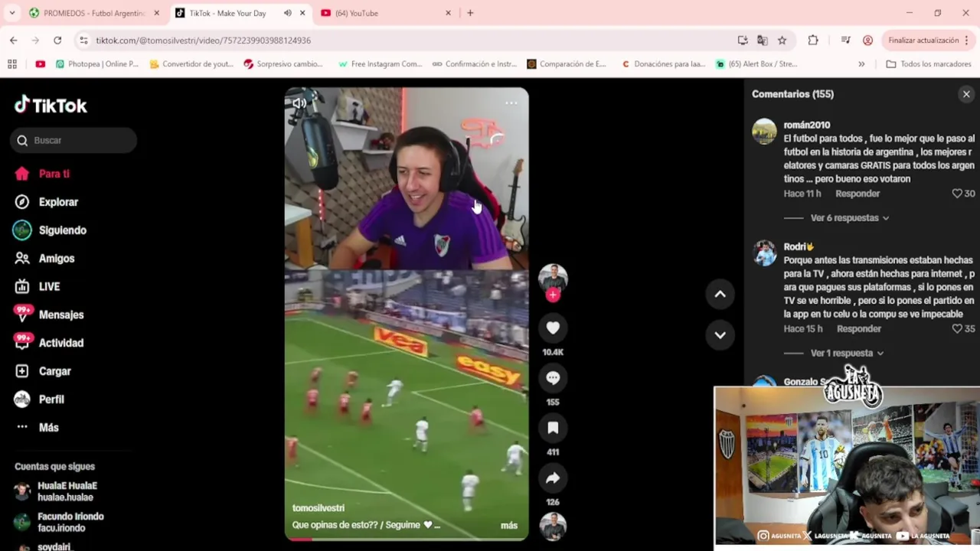Mute the TikTok video sound icon

coord(299,103)
